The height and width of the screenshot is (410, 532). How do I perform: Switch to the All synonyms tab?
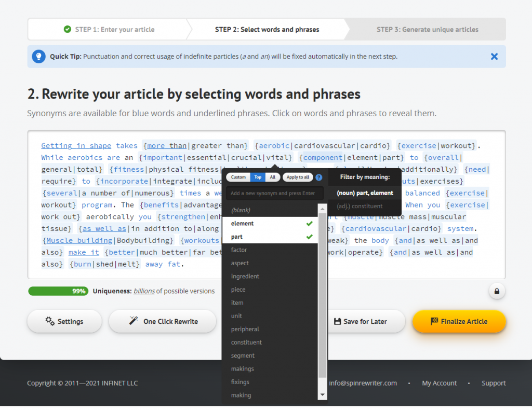click(272, 177)
